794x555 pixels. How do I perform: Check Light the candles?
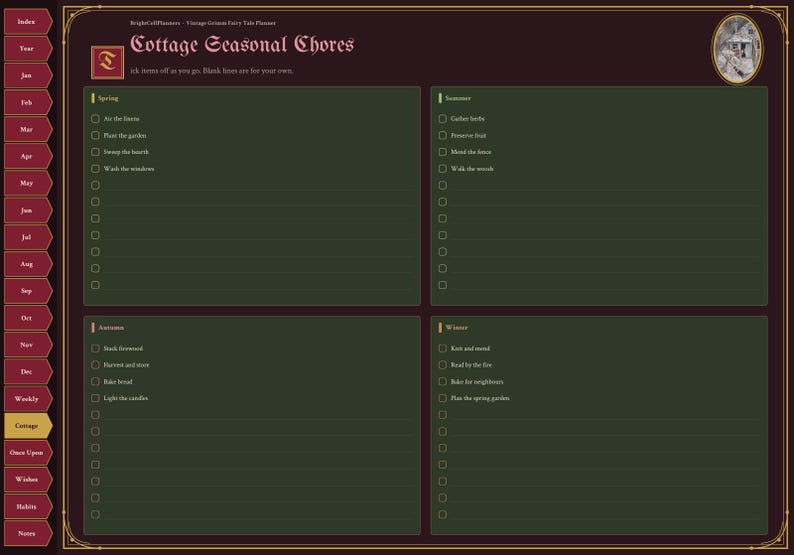point(95,398)
